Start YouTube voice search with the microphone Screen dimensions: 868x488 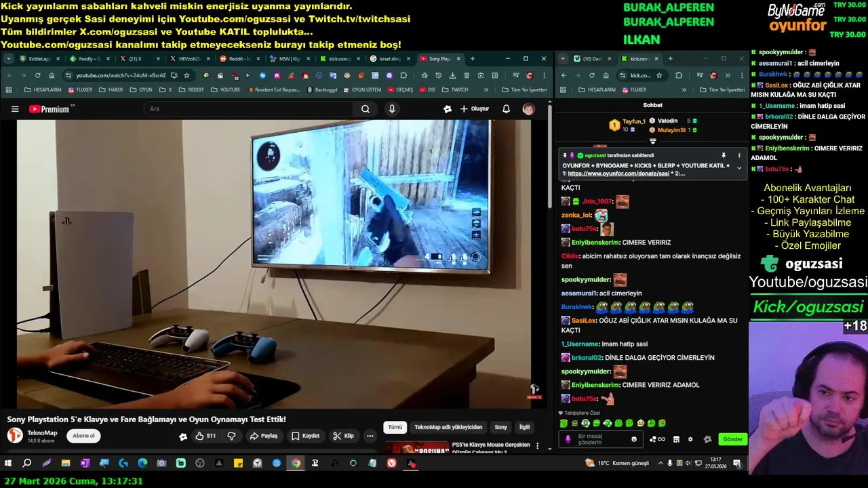[x=392, y=109]
